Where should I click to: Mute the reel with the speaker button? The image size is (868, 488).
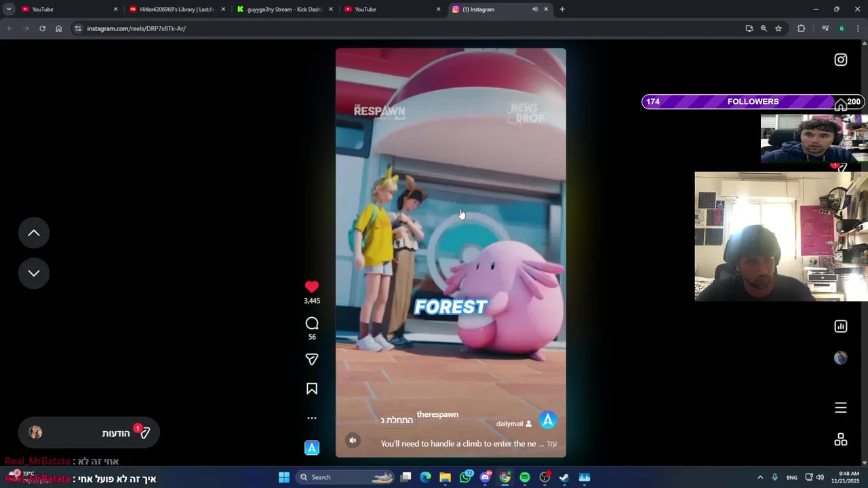[353, 441]
